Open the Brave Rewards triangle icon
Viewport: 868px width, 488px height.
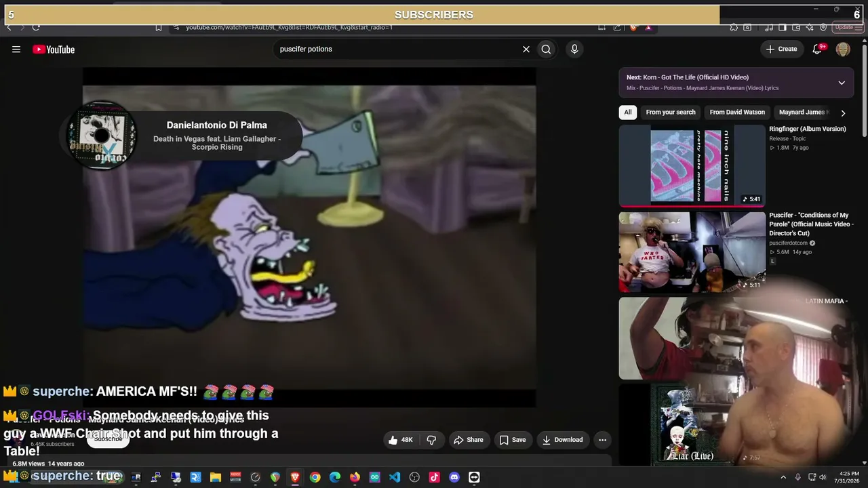(648, 27)
